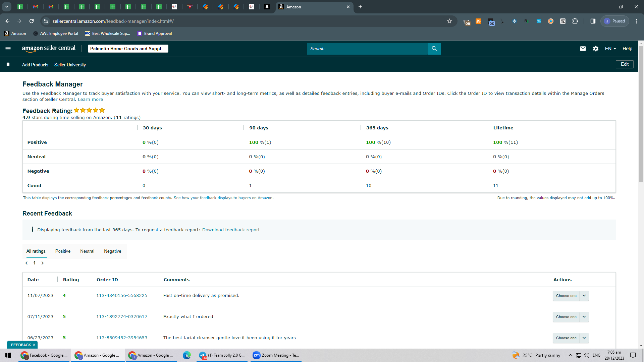This screenshot has width=644, height=362.
Task: View site information icon in address bar
Action: [x=46, y=21]
